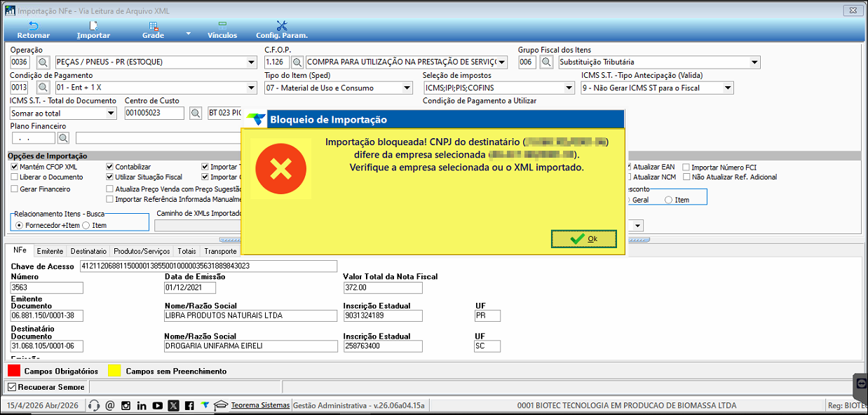Open Seleção de impostos ICMS;IPI;PIS;COFINS dropdown
868x415 pixels.
tap(569, 88)
